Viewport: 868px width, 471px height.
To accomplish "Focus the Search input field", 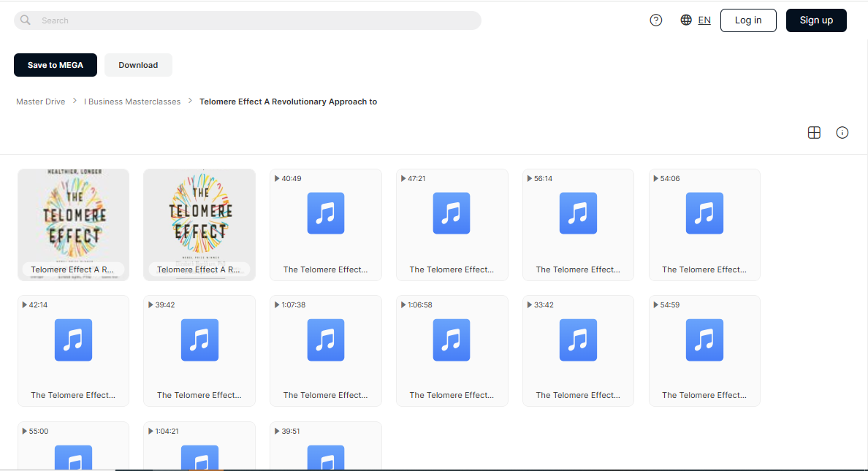I will 248,20.
